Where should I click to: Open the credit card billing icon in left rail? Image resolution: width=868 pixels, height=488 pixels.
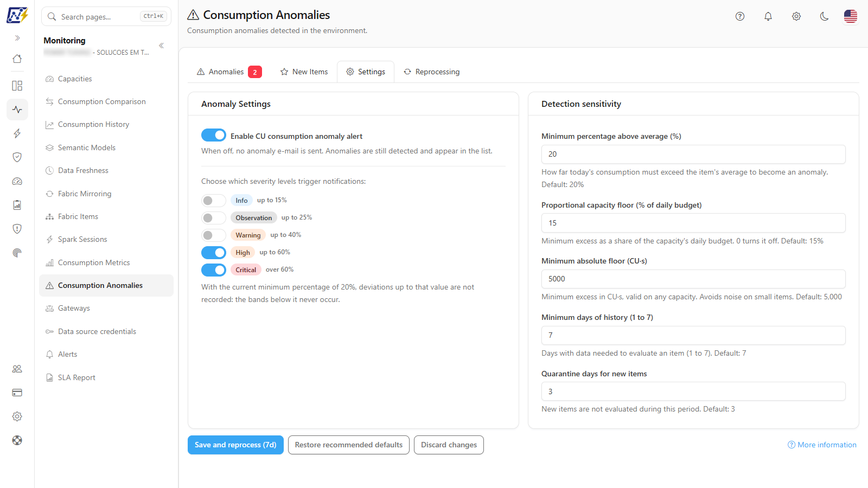(x=17, y=393)
